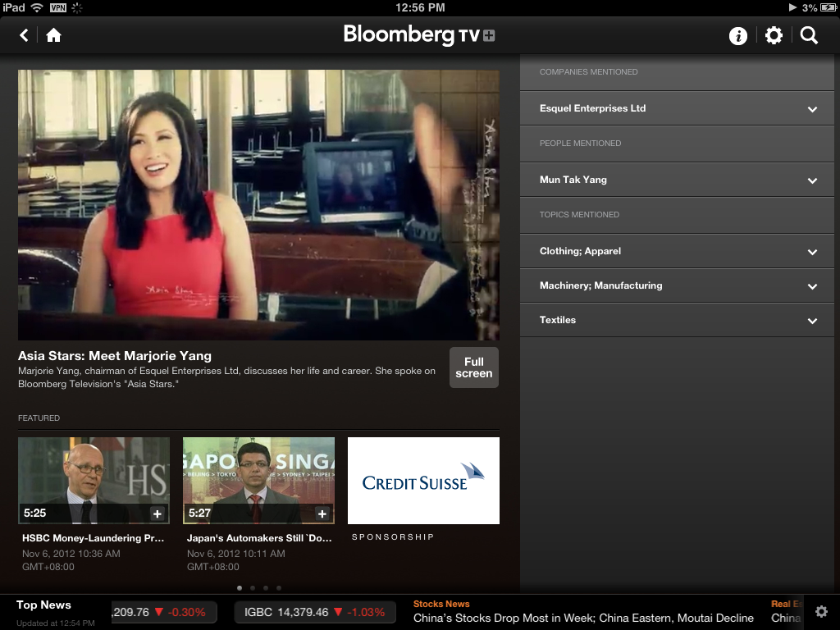Open Bloomberg TV settings with the gear icon

(x=773, y=35)
